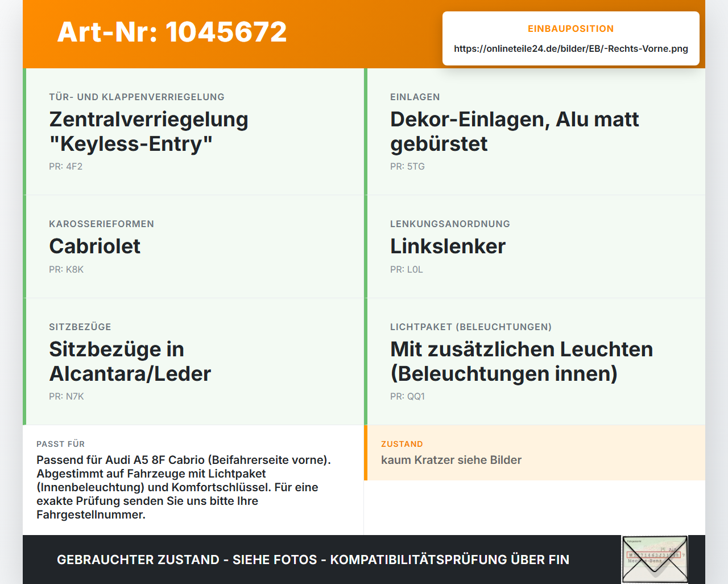Click the PR: QQ1 code
The image size is (728, 584).
[407, 396]
